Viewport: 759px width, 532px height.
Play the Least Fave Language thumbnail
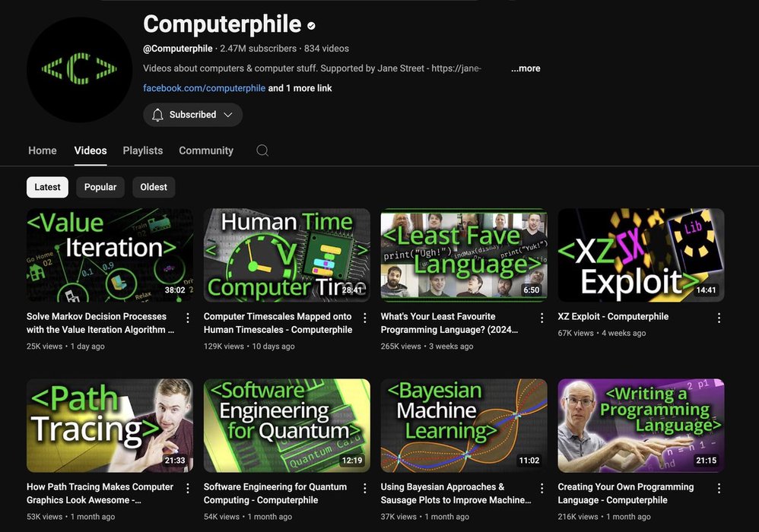point(464,255)
